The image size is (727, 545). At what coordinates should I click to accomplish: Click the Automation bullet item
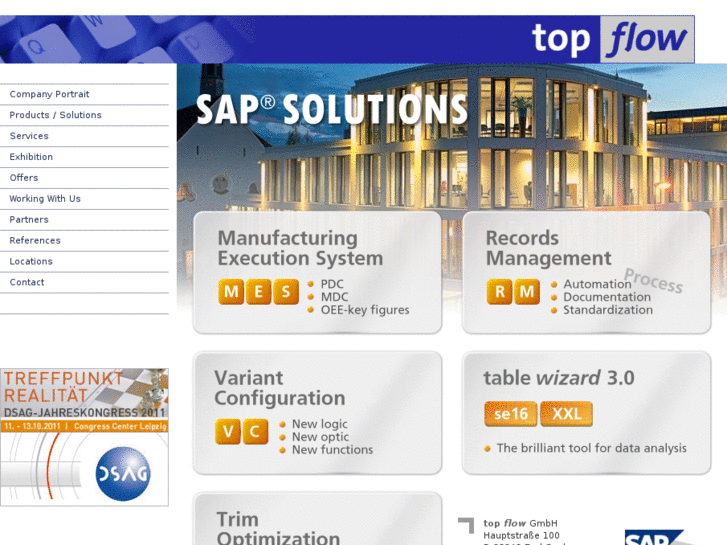[597, 284]
